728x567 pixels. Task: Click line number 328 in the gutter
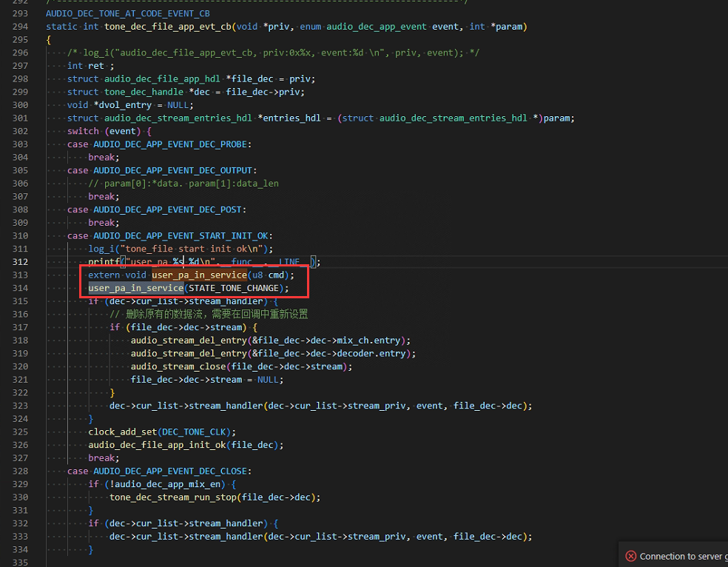pos(20,471)
